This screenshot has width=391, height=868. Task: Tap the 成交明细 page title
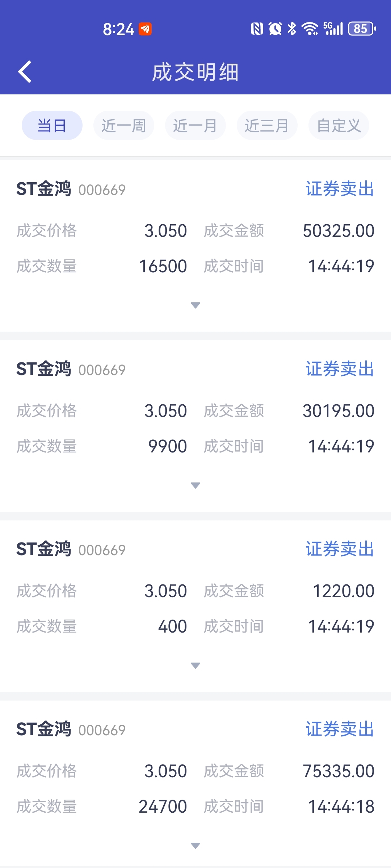pyautogui.click(x=195, y=72)
